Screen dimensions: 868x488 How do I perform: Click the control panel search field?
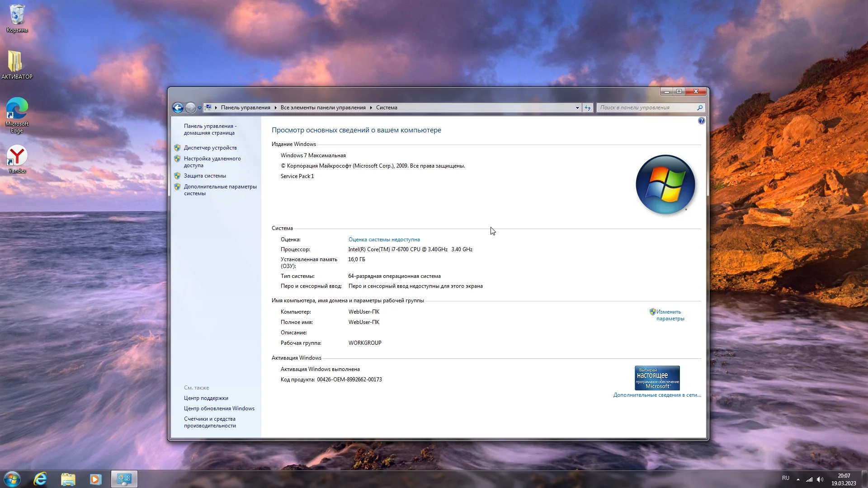[646, 108]
